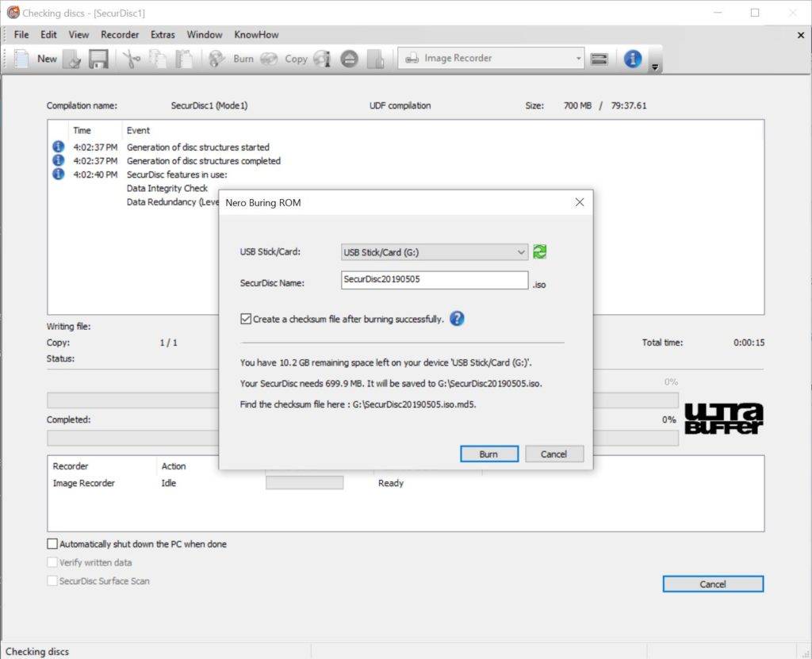The width and height of the screenshot is (812, 659).
Task: Toggle the Create a checksum file checkbox
Action: coord(246,319)
